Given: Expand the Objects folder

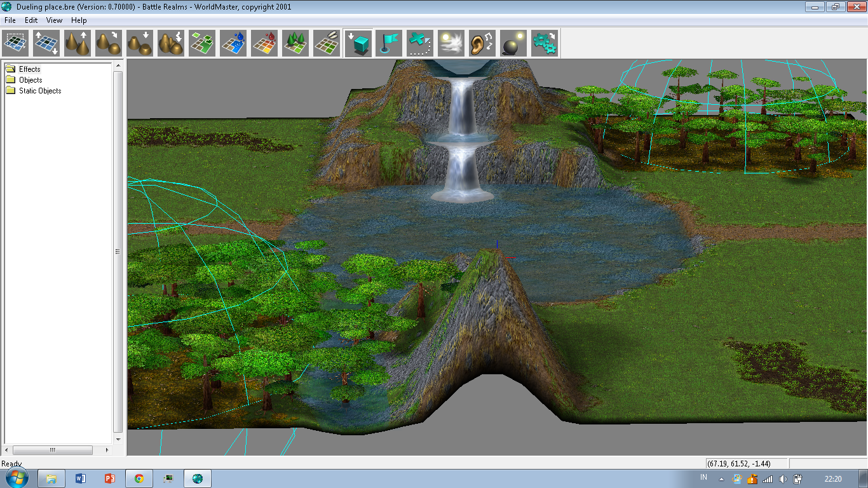Looking at the screenshot, I should [30, 80].
